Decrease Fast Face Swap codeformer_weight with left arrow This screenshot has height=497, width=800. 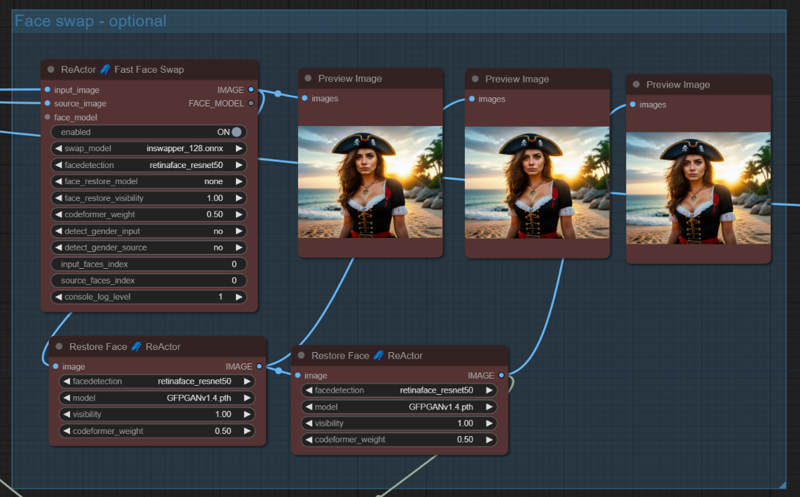(58, 214)
